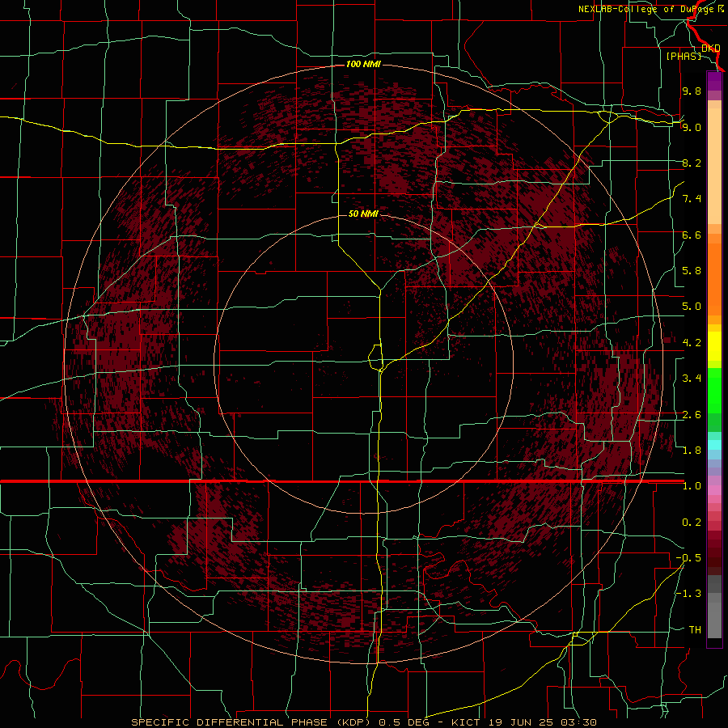Click the 8.2 value on the color scale

[692, 163]
